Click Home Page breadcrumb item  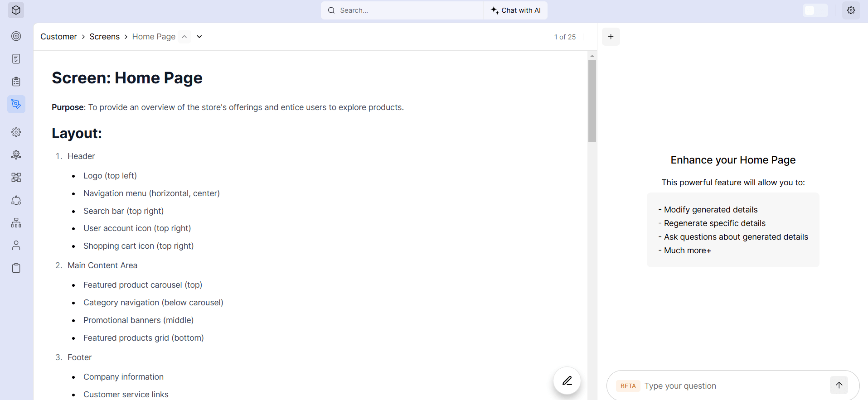click(154, 37)
